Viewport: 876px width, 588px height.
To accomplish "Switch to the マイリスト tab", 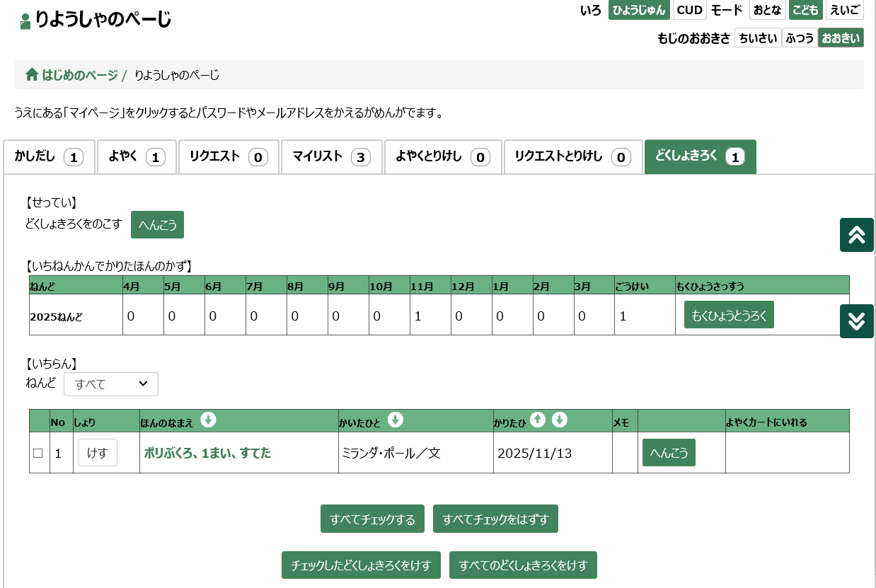I will 331,157.
